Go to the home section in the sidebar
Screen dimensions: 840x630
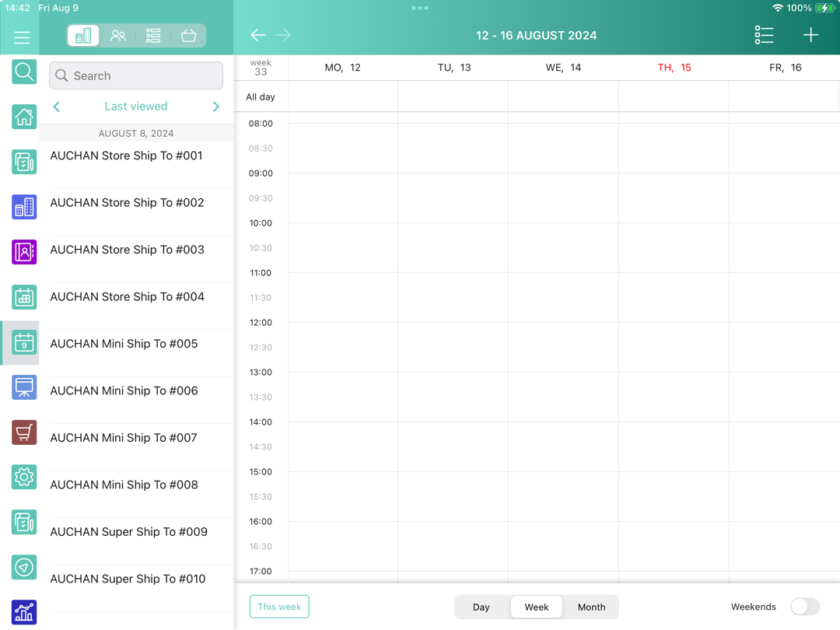click(23, 117)
